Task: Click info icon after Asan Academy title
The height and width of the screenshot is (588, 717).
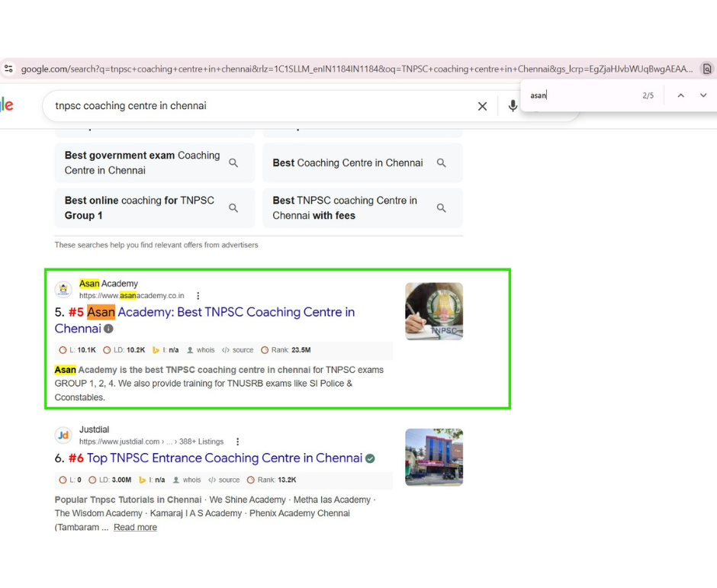Action: pos(108,329)
